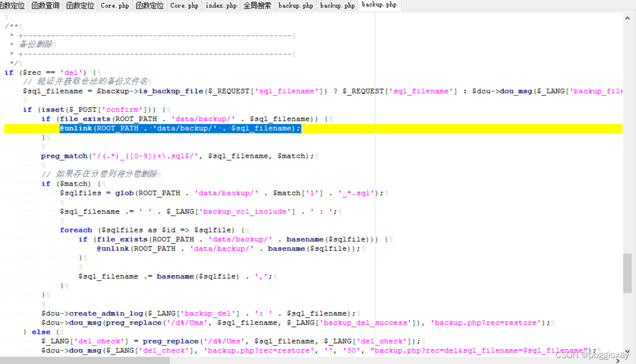The image size is (636, 364).
Task: Click the foreach ($sqlfiles as $id) line
Action: [x=152, y=230]
